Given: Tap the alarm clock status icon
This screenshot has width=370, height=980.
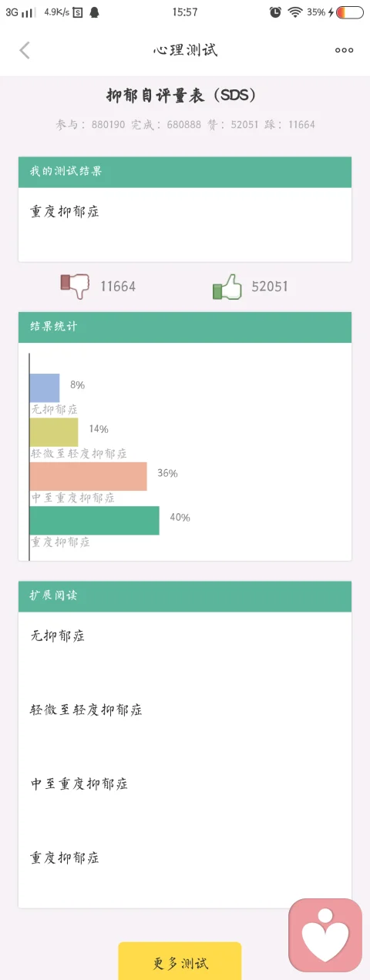Looking at the screenshot, I should [275, 12].
